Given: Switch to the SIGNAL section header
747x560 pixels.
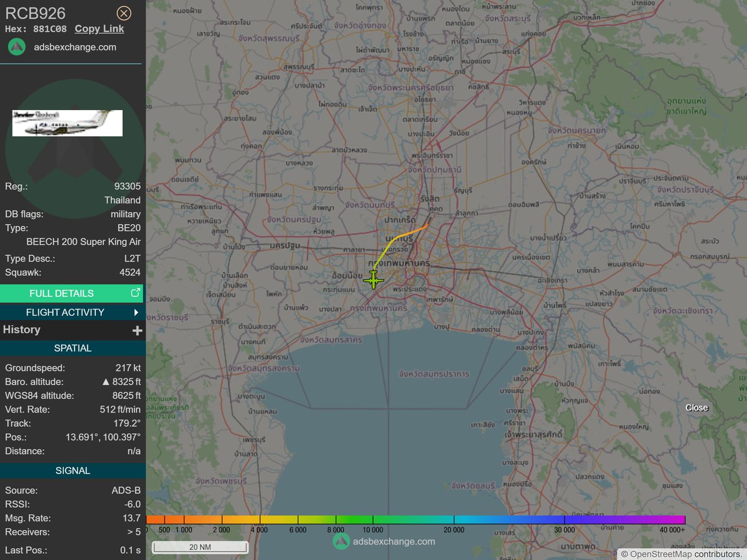Looking at the screenshot, I should pyautogui.click(x=72, y=470).
